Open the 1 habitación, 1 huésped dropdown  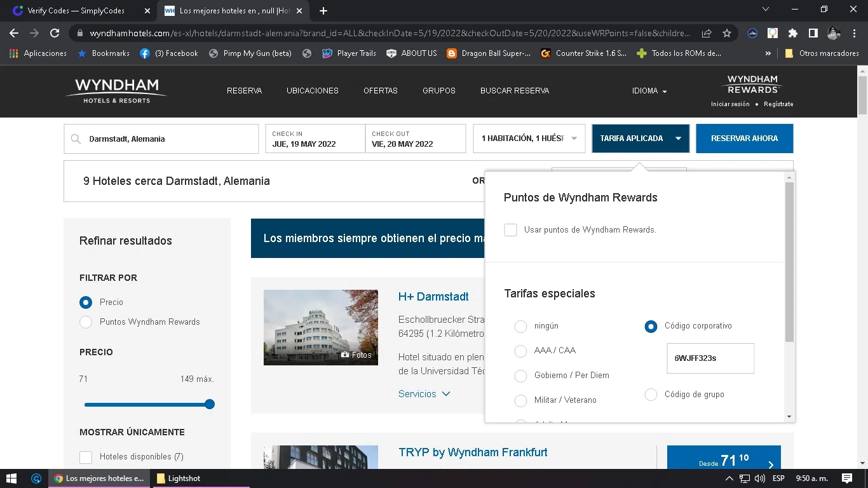(529, 139)
